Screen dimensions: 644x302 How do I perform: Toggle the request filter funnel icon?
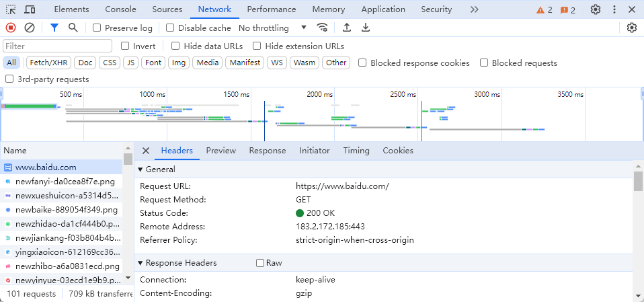pos(54,28)
